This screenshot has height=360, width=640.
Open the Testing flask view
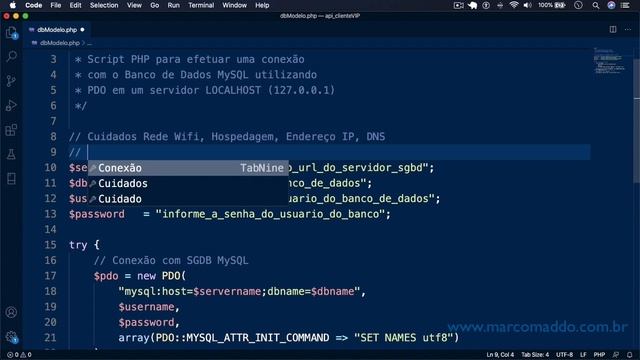[11, 154]
